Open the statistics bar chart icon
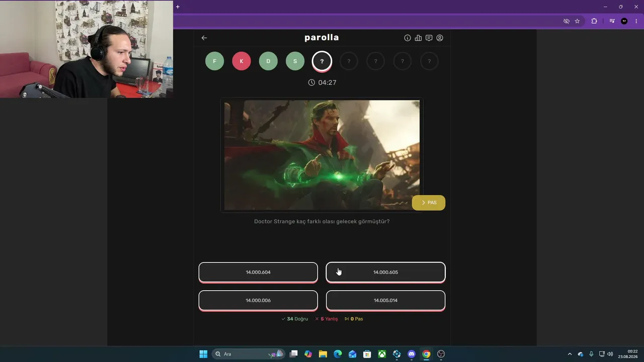Screen dimensions: 644x362 (x=418, y=38)
